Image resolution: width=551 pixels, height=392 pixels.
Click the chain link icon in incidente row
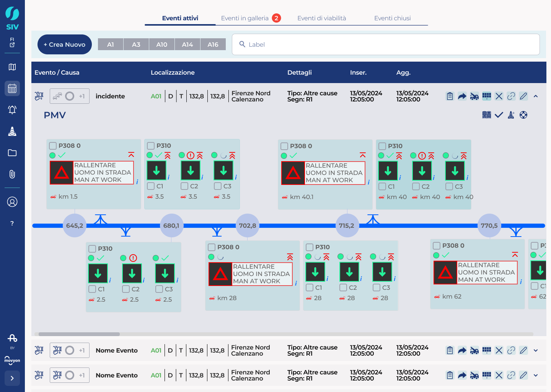pyautogui.click(x=511, y=96)
